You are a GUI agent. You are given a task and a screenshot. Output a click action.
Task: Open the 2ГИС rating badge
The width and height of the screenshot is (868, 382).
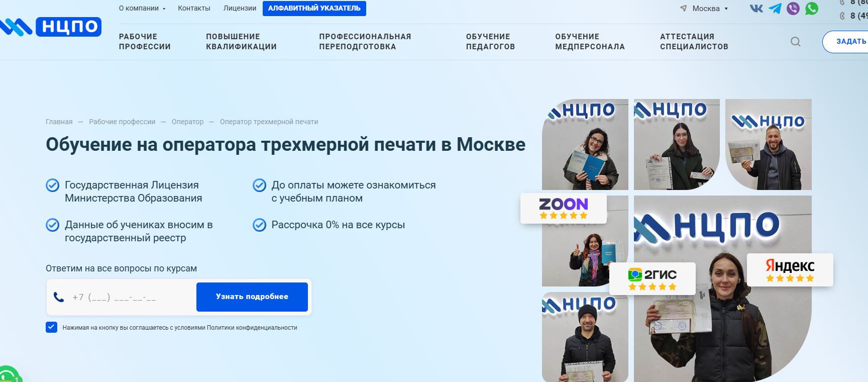pyautogui.click(x=653, y=278)
